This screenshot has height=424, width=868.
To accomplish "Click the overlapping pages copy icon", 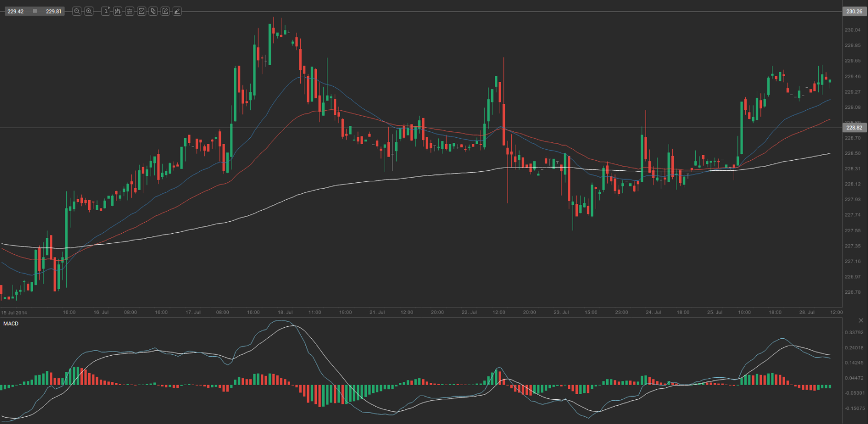I will pos(153,11).
